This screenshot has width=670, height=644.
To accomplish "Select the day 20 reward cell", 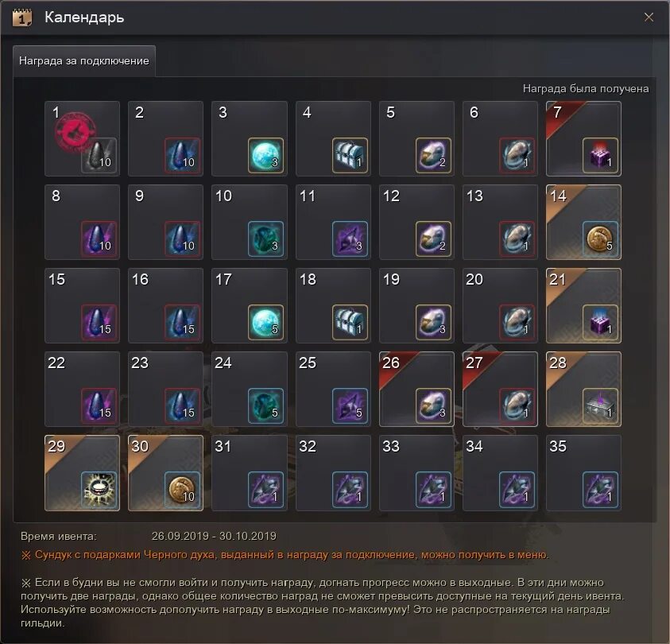I will point(500,305).
